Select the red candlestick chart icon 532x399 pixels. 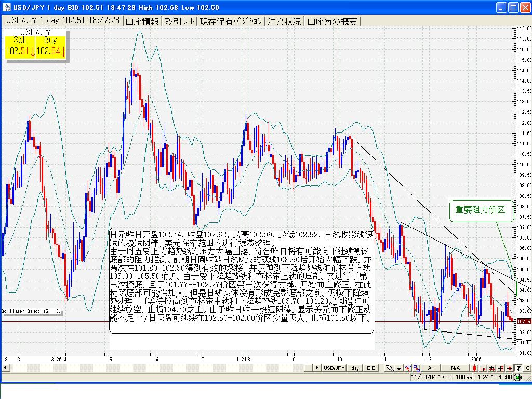click(x=474, y=368)
